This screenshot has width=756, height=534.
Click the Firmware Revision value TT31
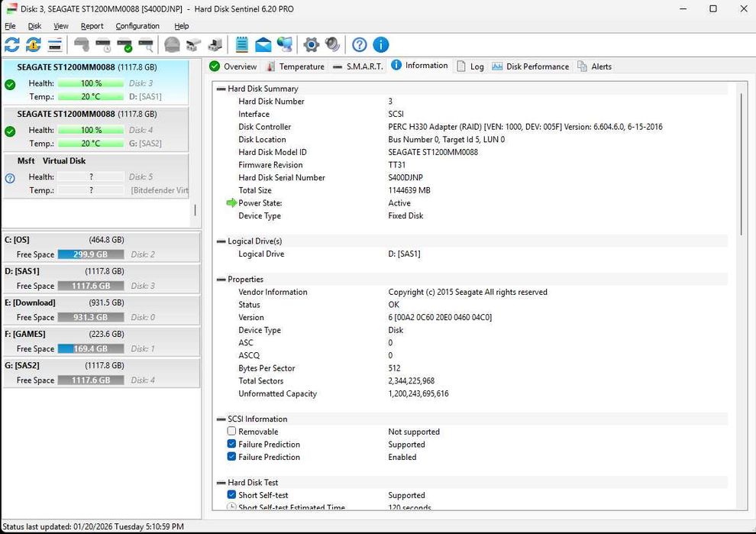click(x=397, y=164)
